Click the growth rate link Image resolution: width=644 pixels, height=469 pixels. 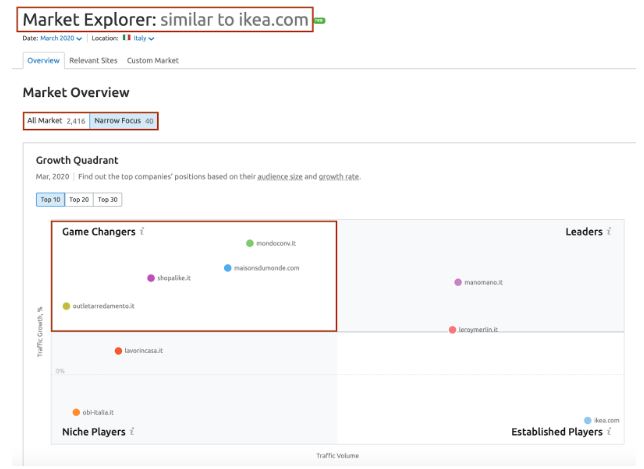[339, 177]
